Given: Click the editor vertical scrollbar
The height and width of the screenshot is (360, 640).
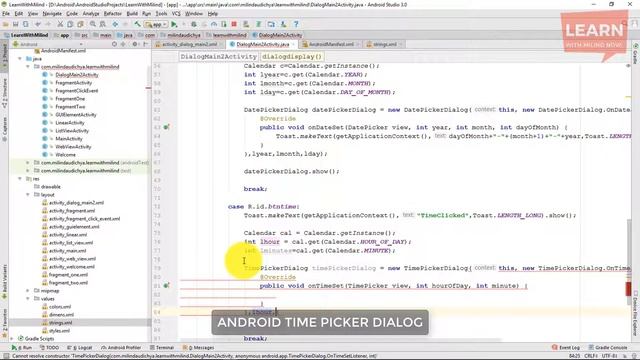Looking at the screenshot, I should [x=629, y=261].
